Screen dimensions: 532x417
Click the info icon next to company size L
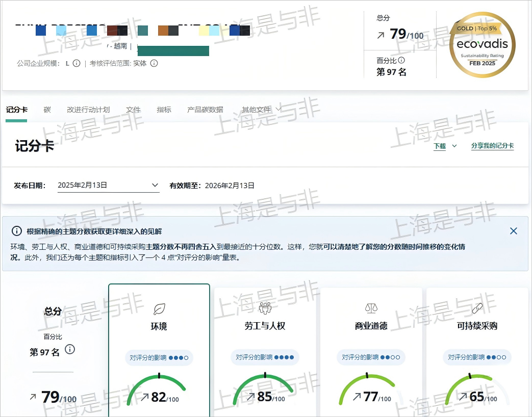coord(77,63)
